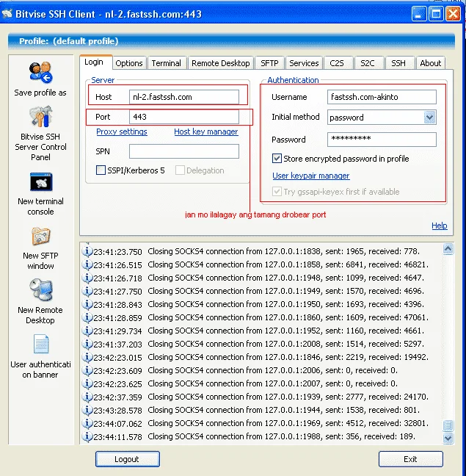Screen dimensions: 466x476
Task: Click the Help link
Action: pos(440,226)
